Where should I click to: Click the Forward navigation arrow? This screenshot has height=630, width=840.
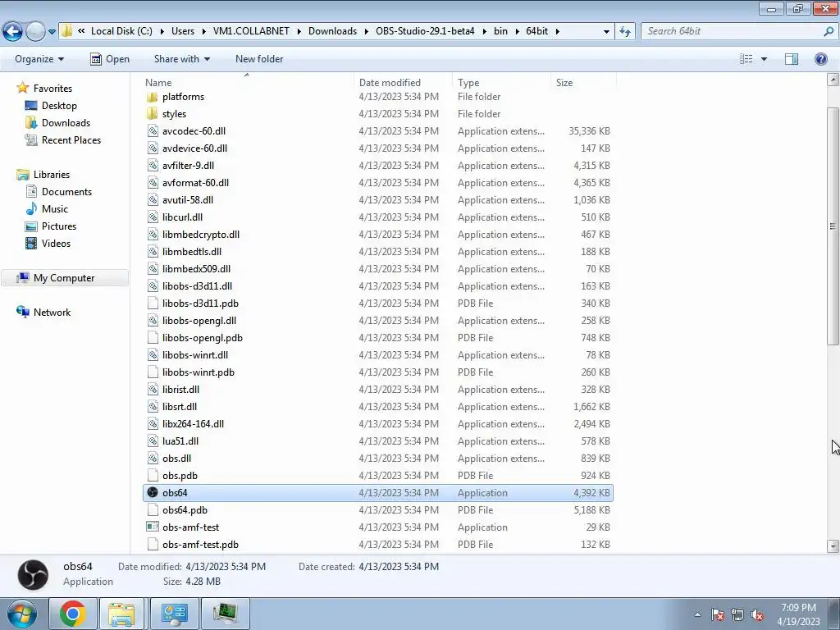(x=35, y=32)
